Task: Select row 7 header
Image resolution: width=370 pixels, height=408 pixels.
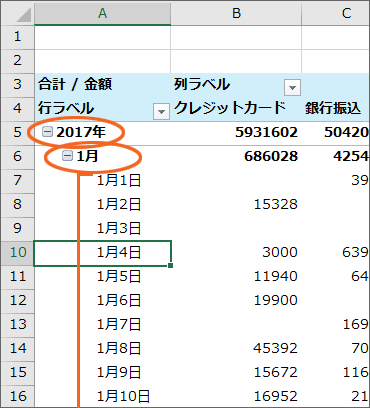Action: tap(17, 181)
